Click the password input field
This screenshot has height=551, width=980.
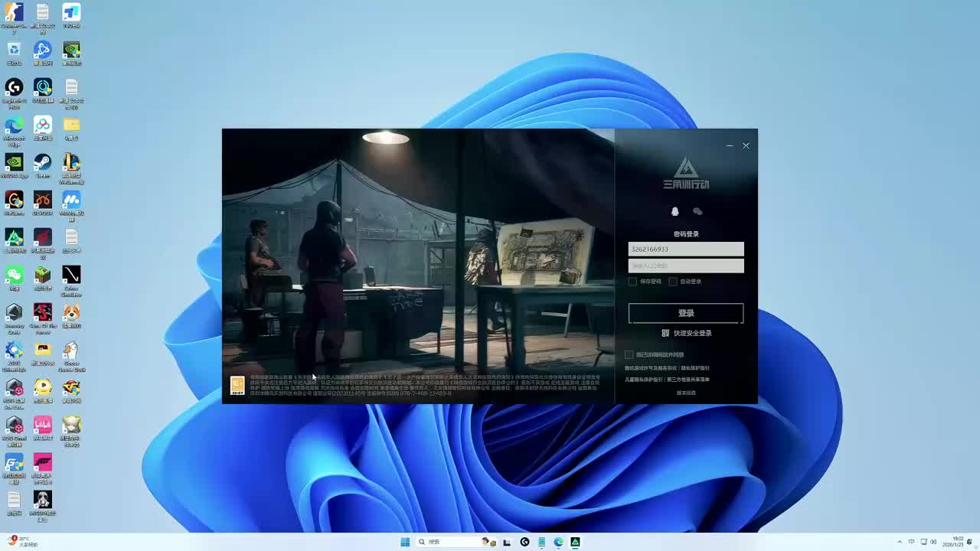point(686,266)
